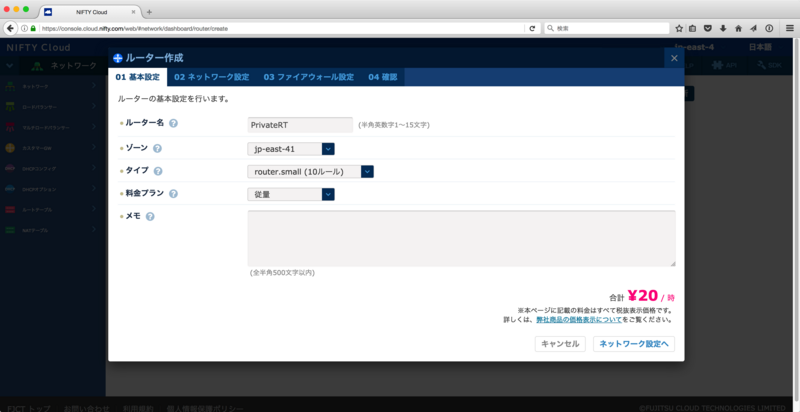Click the ネットワーク設定へ button
This screenshot has width=800, height=412.
coord(634,344)
